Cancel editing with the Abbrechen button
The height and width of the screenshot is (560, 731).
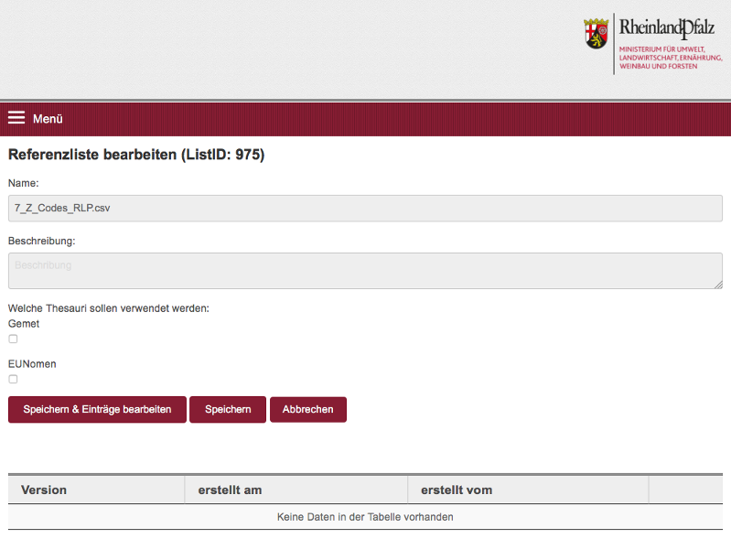[307, 410]
